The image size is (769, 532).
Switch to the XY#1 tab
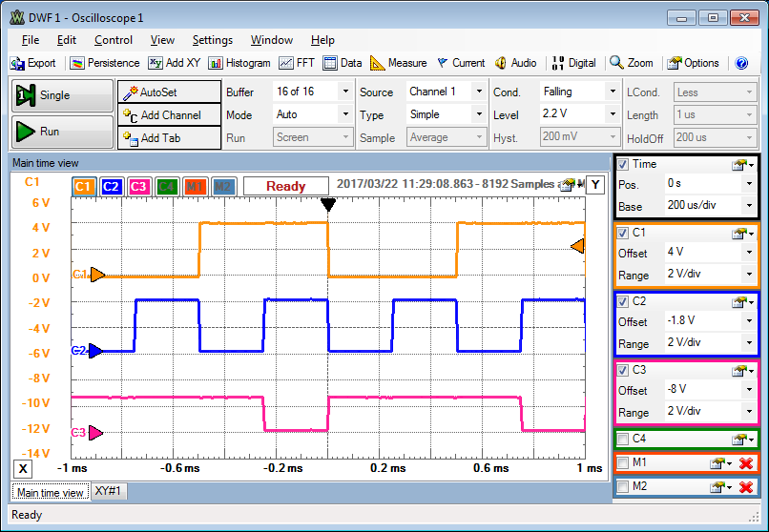[110, 491]
